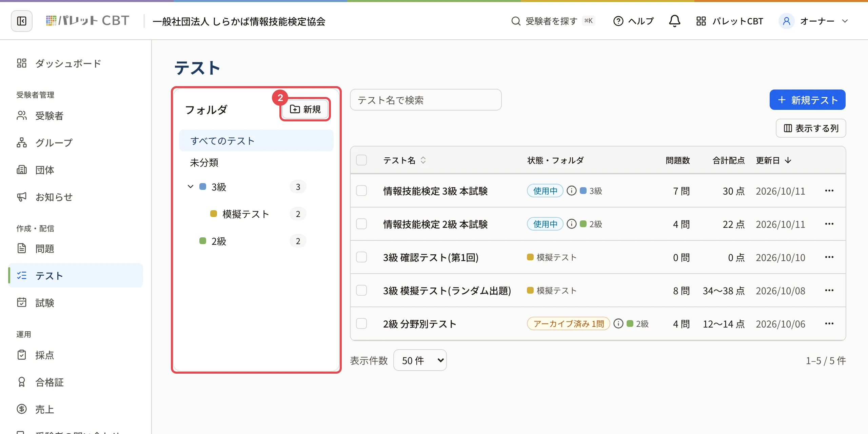Click the パレットCBT logo
This screenshot has height=434, width=868.
87,21
